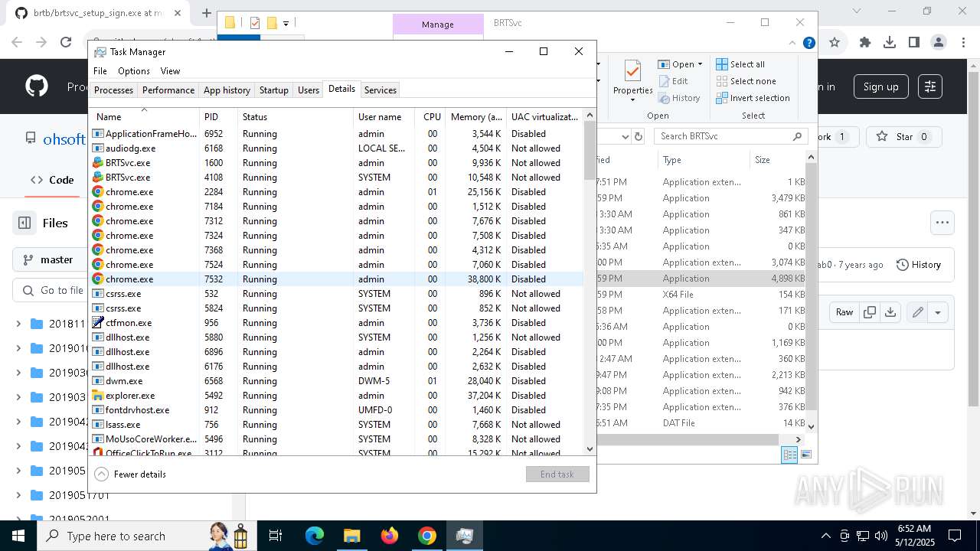980x551 pixels.
Task: Select the BRTSvc.exe row with PID 1600
Action: tap(337, 163)
